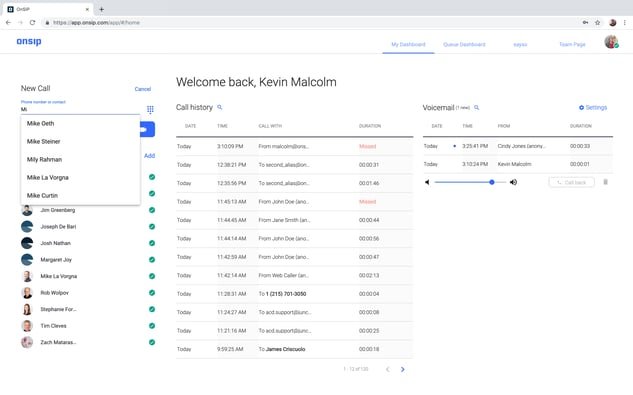Click the Add contact link
The width and height of the screenshot is (633, 395).
coord(149,155)
